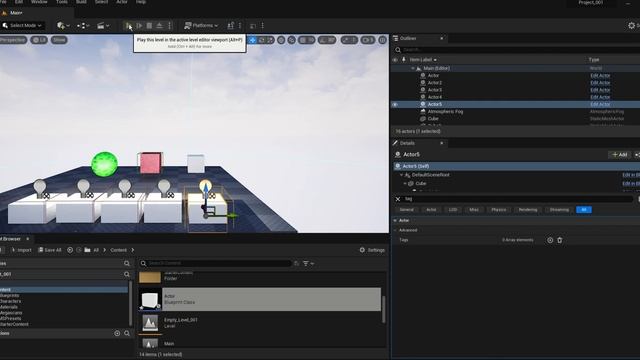Open play mode options three-dot menu

pos(170,26)
